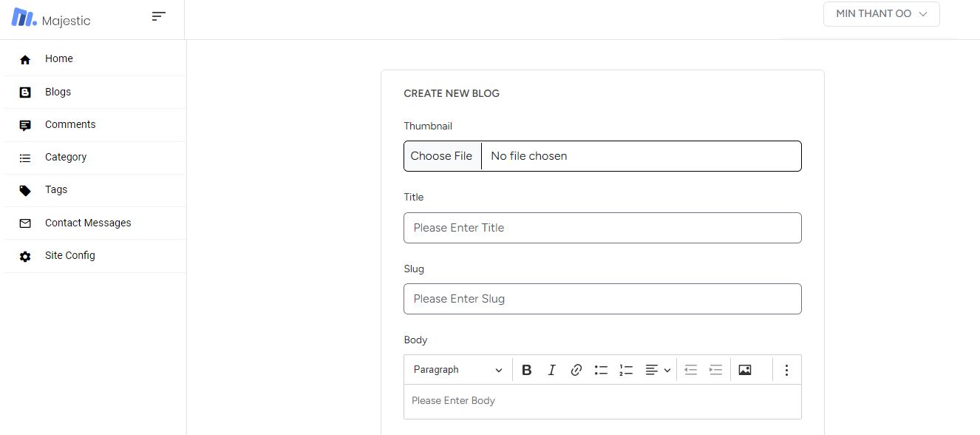980x435 pixels.
Task: Increase indent in body editor
Action: [715, 370]
